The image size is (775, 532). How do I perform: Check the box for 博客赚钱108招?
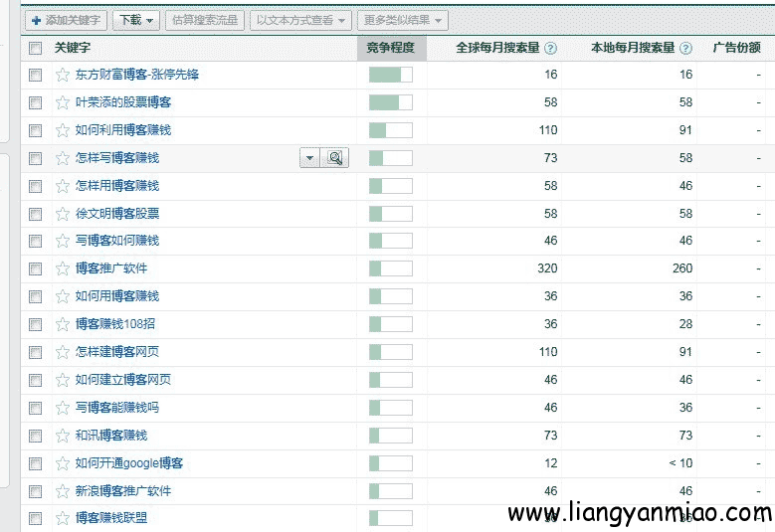tap(35, 324)
